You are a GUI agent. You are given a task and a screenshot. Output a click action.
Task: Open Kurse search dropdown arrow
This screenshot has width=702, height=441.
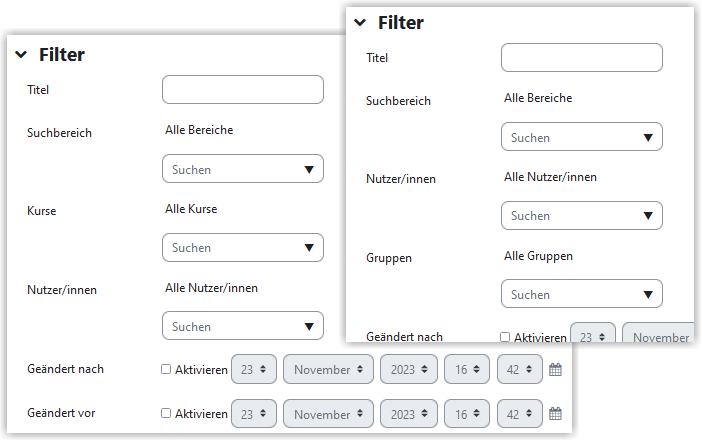[309, 248]
